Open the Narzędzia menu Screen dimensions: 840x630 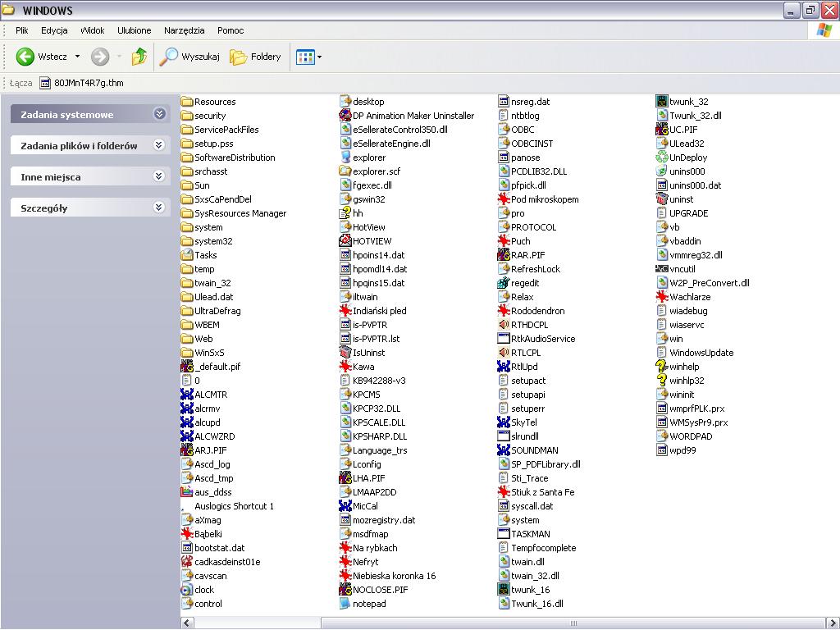[x=185, y=30]
